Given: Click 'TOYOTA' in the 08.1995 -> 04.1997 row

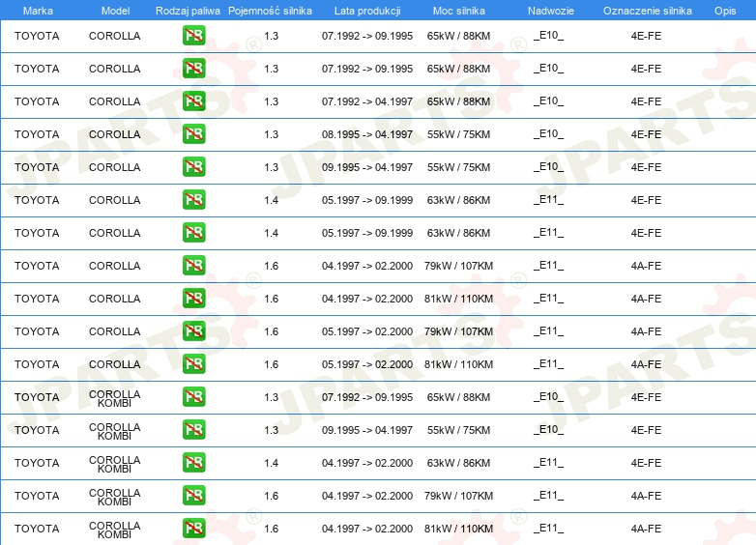Looking at the screenshot, I should [x=37, y=134].
